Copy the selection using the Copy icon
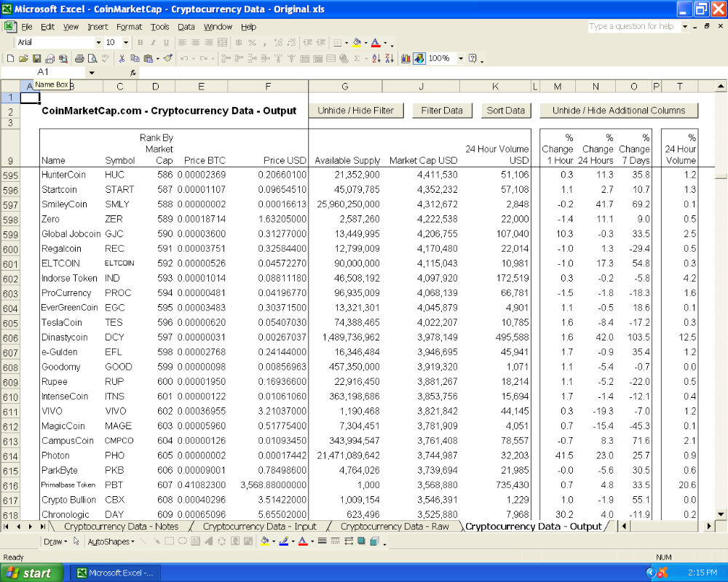 (x=135, y=58)
